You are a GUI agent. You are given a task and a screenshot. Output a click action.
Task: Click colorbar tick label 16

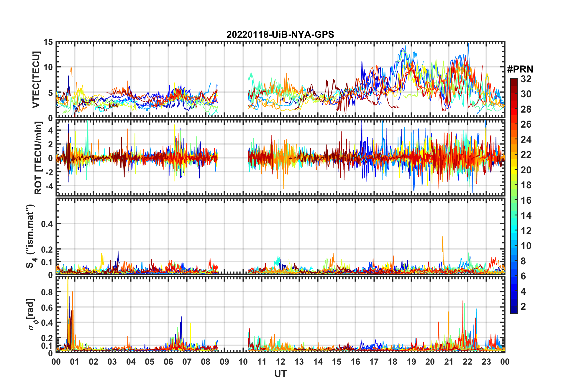pyautogui.click(x=526, y=200)
